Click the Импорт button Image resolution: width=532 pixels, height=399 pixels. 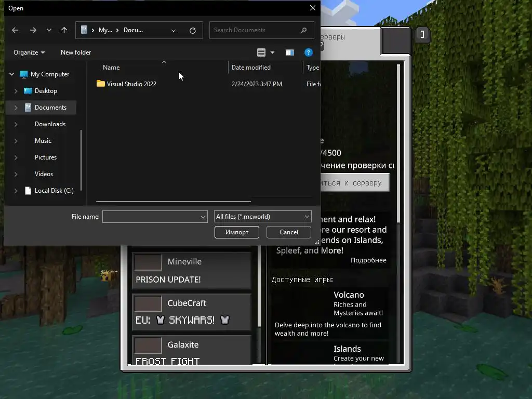pyautogui.click(x=237, y=232)
